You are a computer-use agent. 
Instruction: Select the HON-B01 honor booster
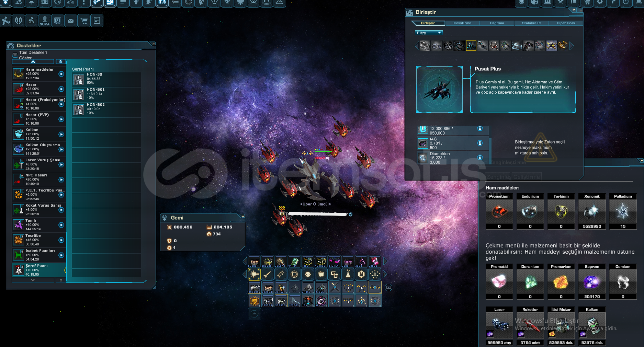[x=106, y=94]
